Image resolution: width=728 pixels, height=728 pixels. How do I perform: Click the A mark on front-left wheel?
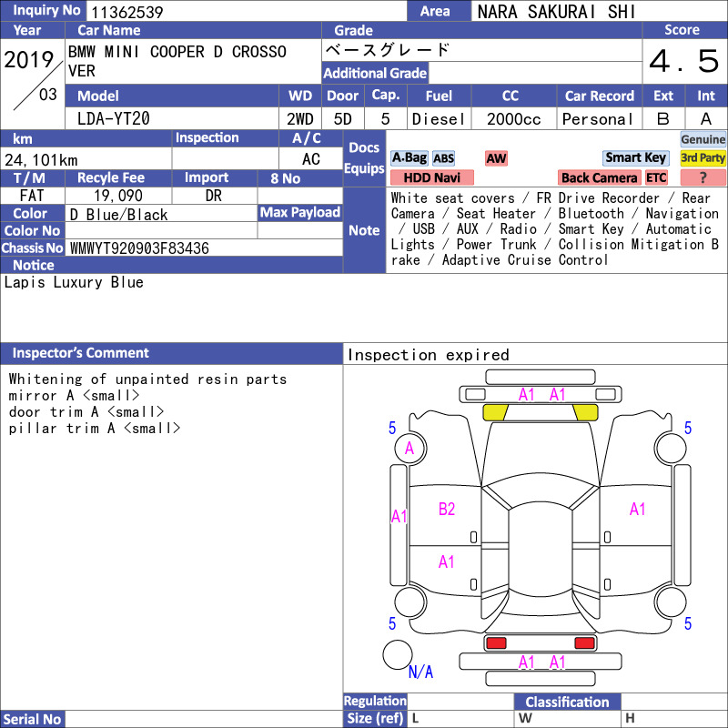click(409, 449)
